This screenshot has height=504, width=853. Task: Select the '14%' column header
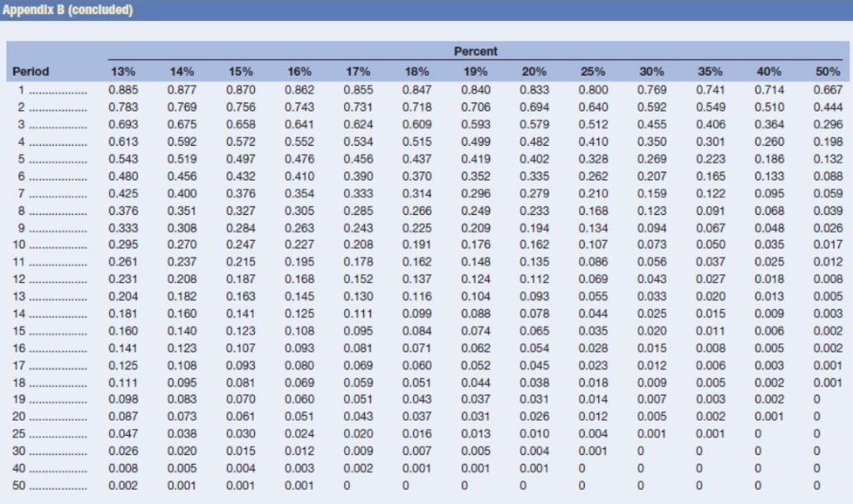pyautogui.click(x=182, y=72)
